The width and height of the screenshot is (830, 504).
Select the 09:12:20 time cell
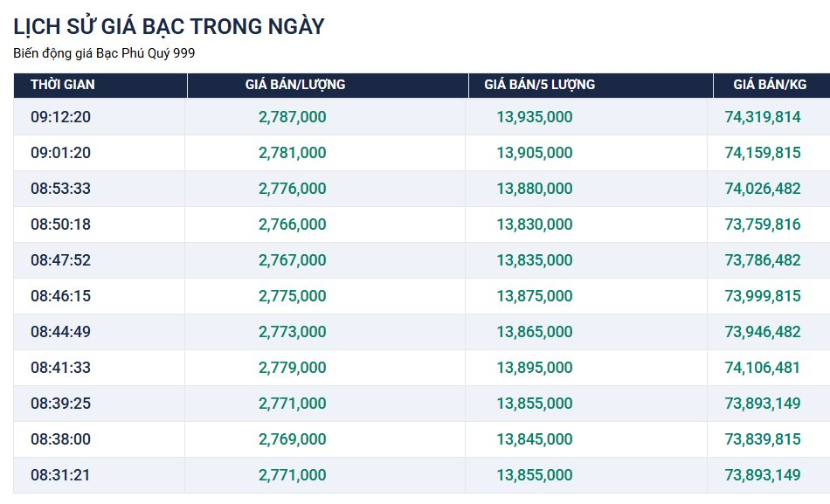[60, 117]
